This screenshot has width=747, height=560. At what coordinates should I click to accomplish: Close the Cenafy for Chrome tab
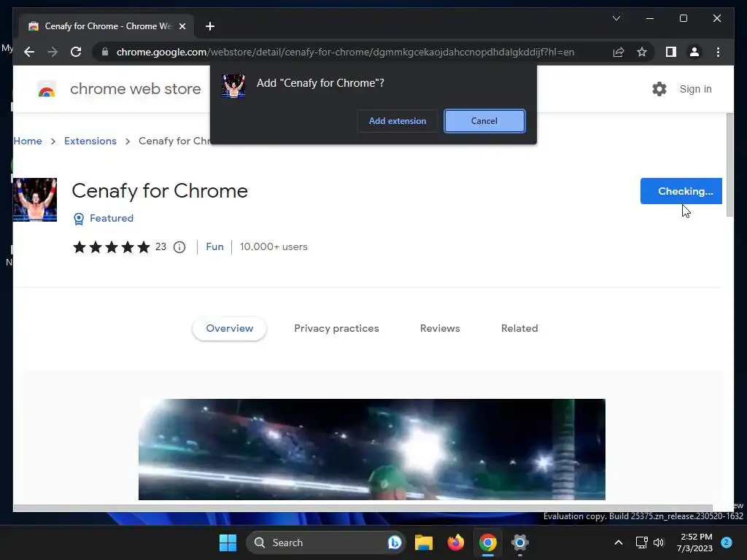click(x=182, y=26)
